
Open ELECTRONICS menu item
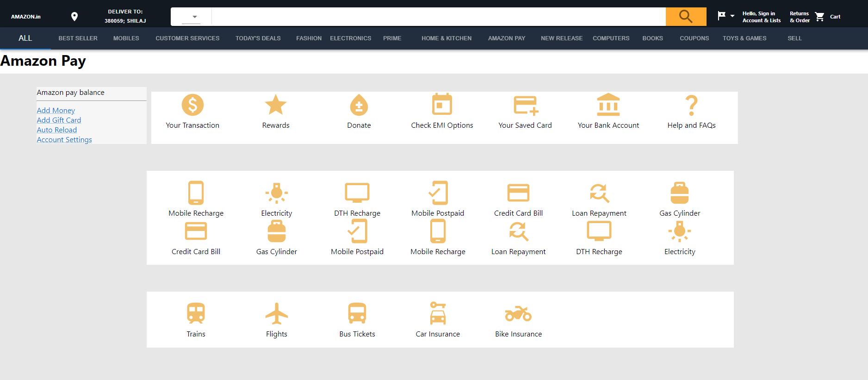pyautogui.click(x=350, y=38)
